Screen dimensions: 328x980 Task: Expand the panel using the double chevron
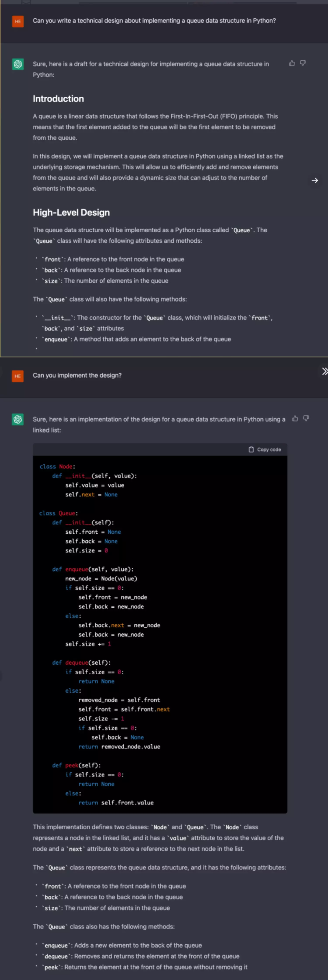(x=325, y=371)
